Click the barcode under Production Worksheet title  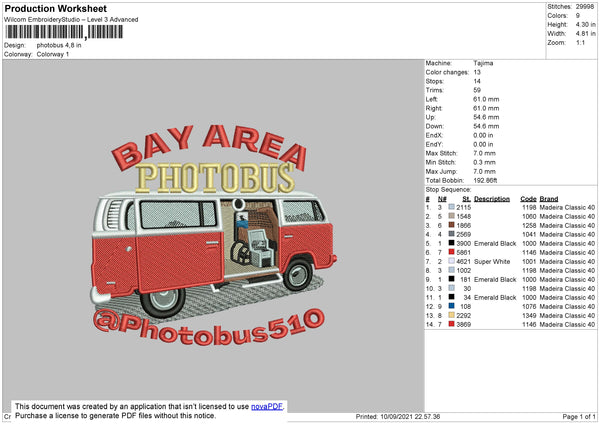(x=64, y=32)
